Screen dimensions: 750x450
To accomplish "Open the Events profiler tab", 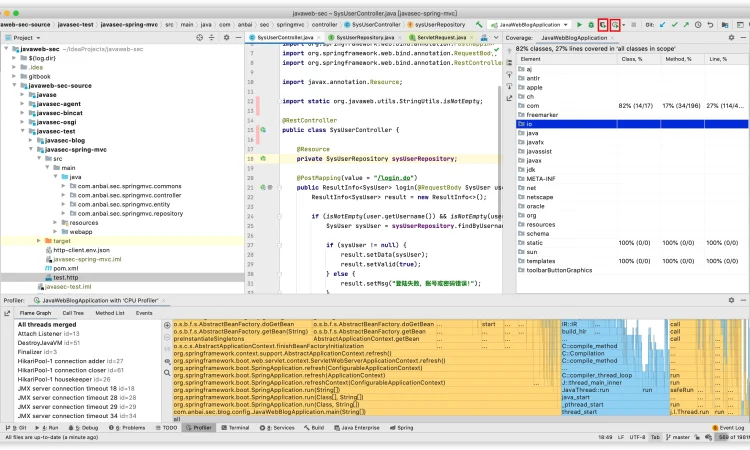I will click(x=144, y=313).
